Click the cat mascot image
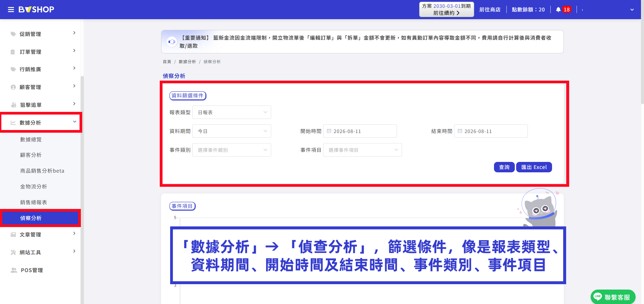Screen dimensions: 644x304 (539, 207)
